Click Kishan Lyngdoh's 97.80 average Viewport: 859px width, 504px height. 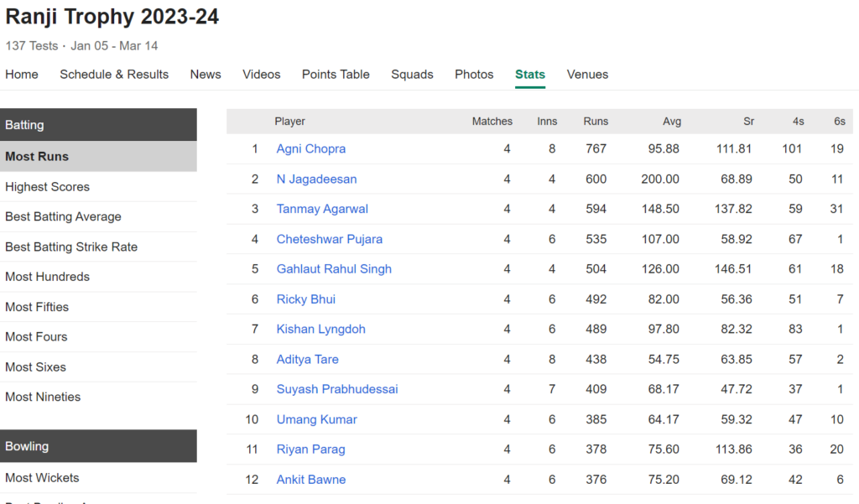click(x=664, y=330)
